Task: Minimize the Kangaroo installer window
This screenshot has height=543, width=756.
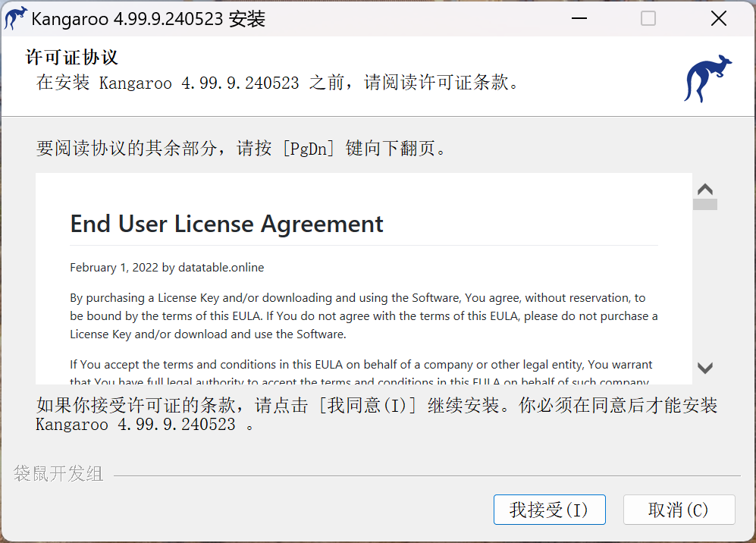Action: (x=579, y=18)
